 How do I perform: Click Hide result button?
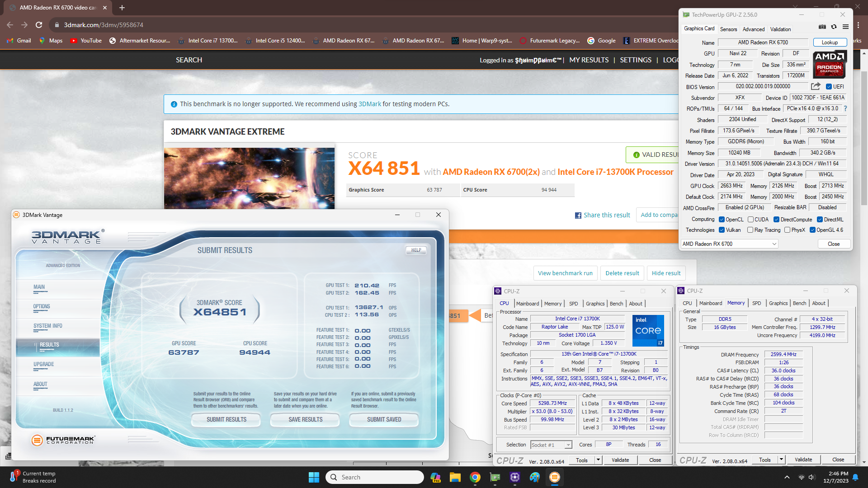666,273
